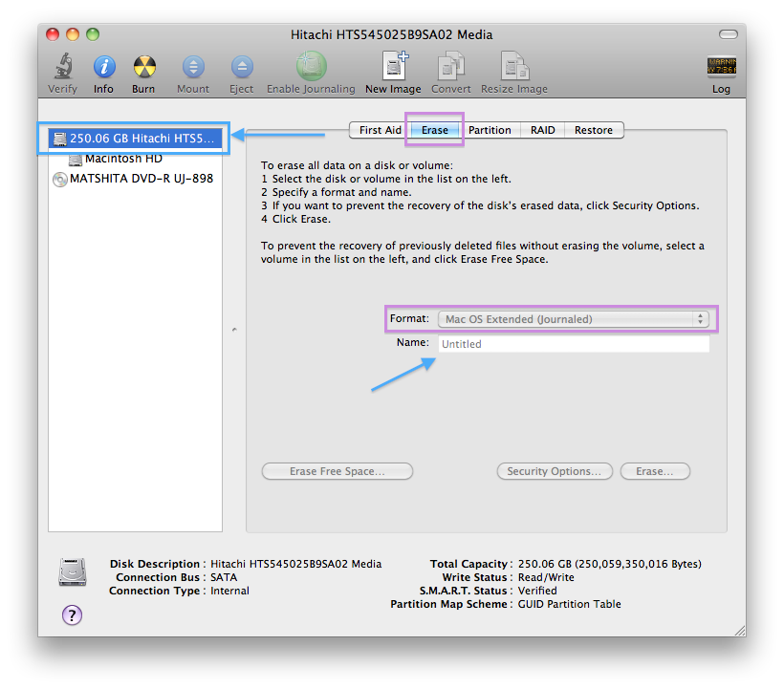Viewport: 784px width, 689px height.
Task: Open the Log viewer icon
Action: 721,67
